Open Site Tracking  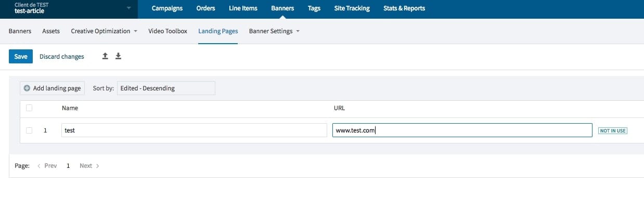coord(352,8)
